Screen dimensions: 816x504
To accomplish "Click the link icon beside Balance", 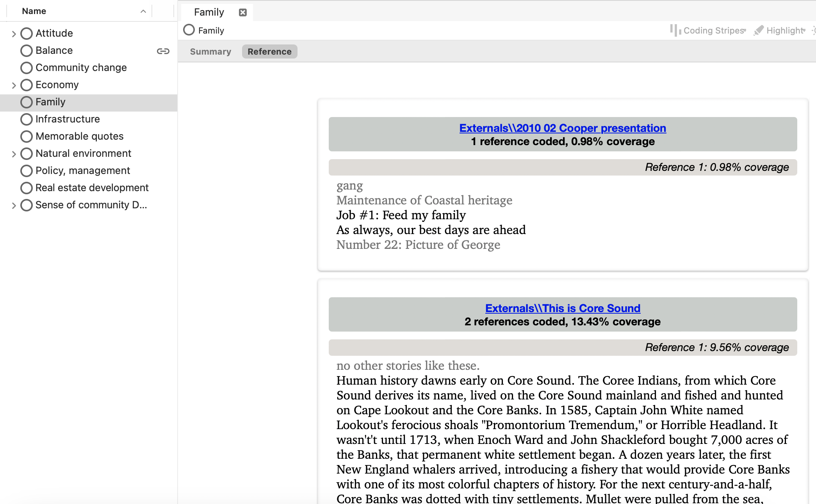I will pos(163,51).
